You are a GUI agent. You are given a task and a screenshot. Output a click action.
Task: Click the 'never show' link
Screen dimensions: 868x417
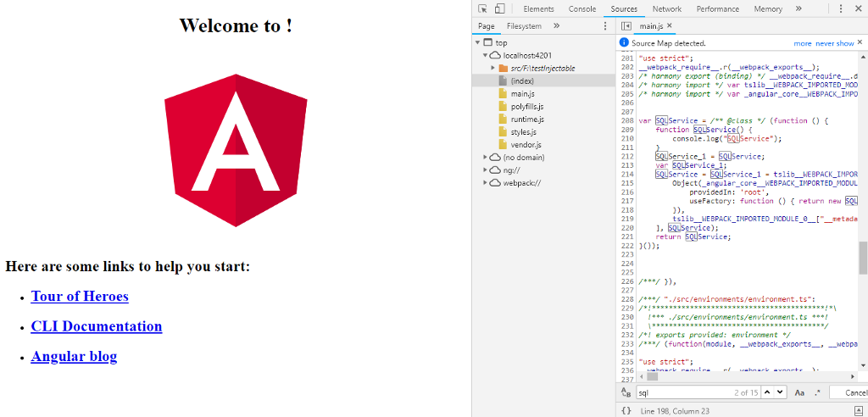tap(834, 43)
